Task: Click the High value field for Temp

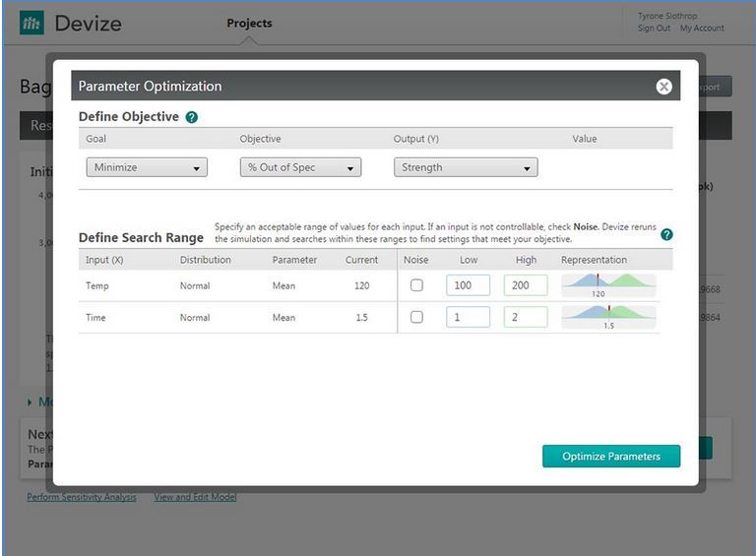Action: coord(526,285)
